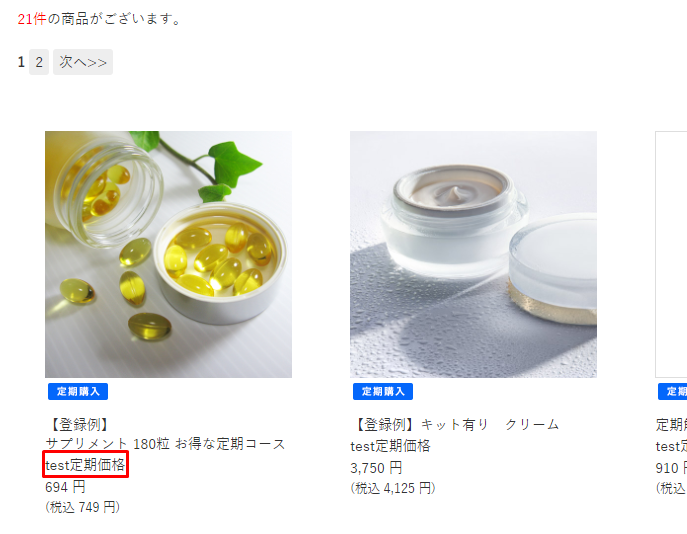This screenshot has width=687, height=534.
Task: Click the 910 円 price of third product
Action: (671, 468)
